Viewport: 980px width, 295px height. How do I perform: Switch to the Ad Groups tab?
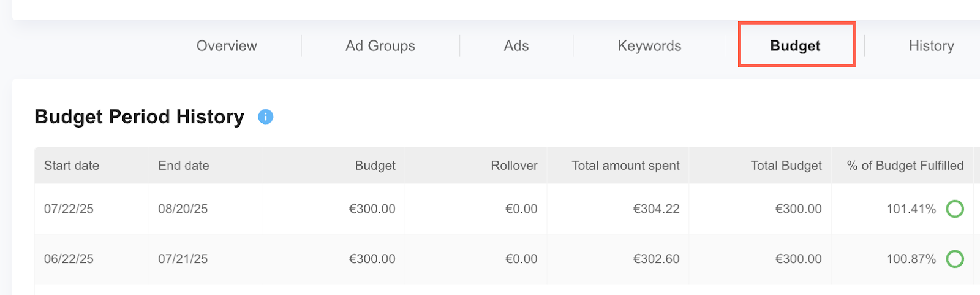tap(380, 46)
